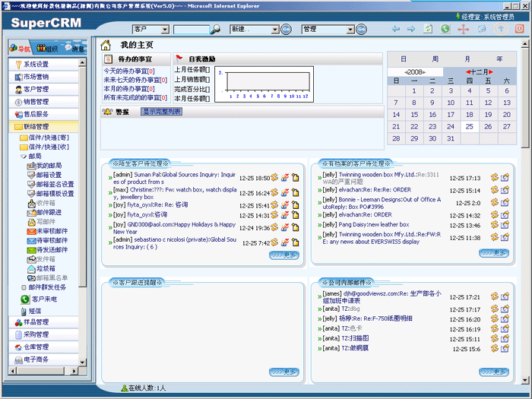532x399 pixels.
Task: Switch to the 导航 tab
Action: tap(20, 48)
